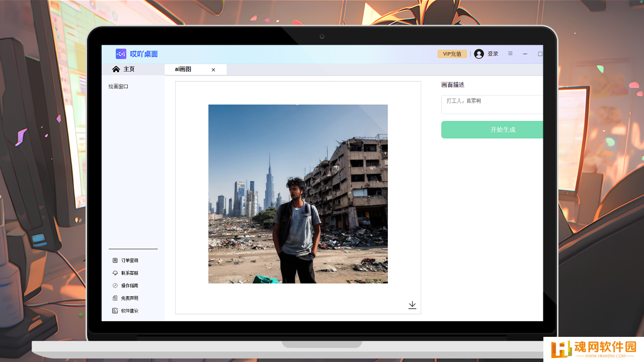Open the 操作指南 guide compass icon
Image resolution: width=644 pixels, height=362 pixels.
pyautogui.click(x=115, y=286)
